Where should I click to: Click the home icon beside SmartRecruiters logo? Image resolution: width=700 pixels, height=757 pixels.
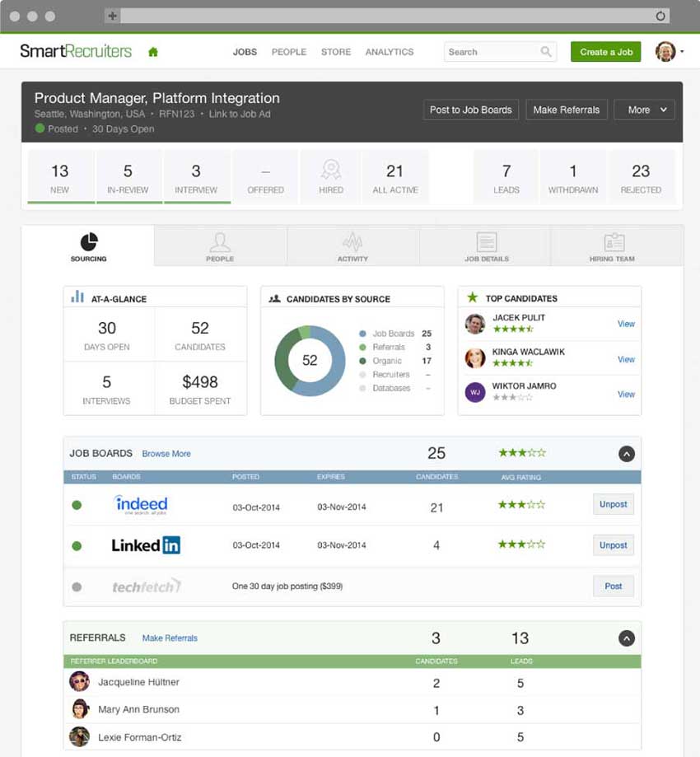point(152,51)
